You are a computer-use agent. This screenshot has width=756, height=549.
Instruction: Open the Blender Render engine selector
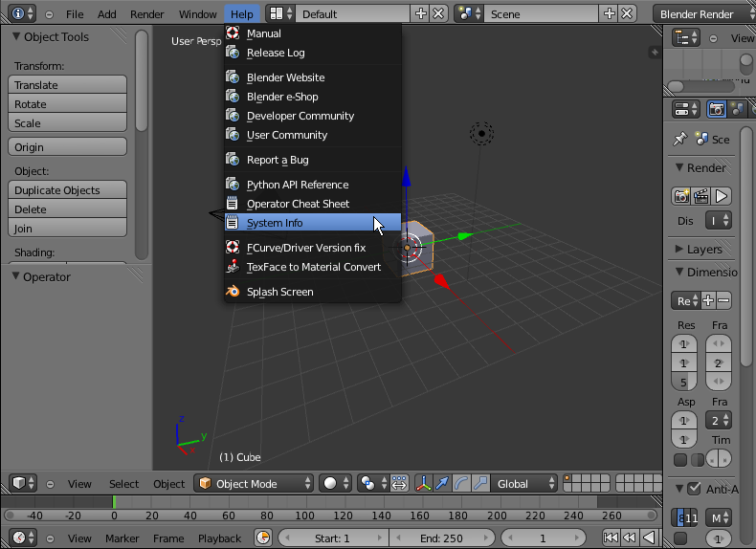704,14
